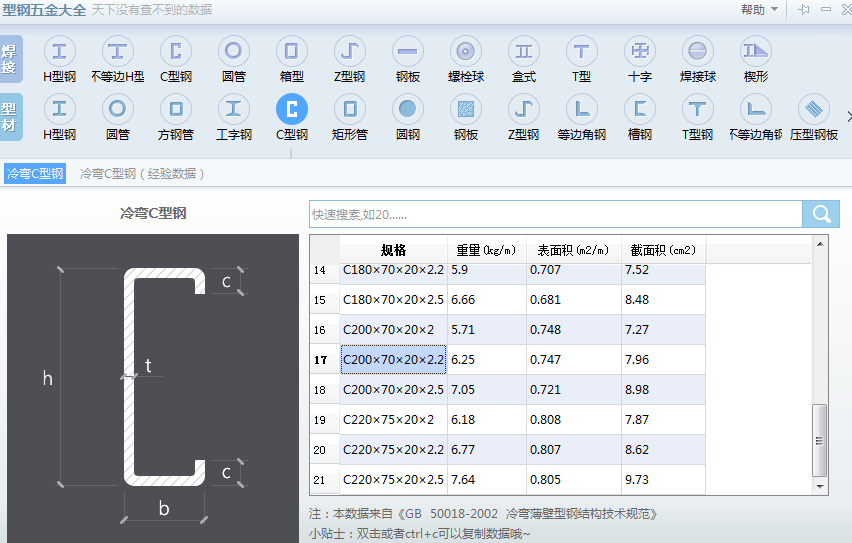Select welded H型钢 icon in top row
The width and height of the screenshot is (852, 543).
coord(59,52)
